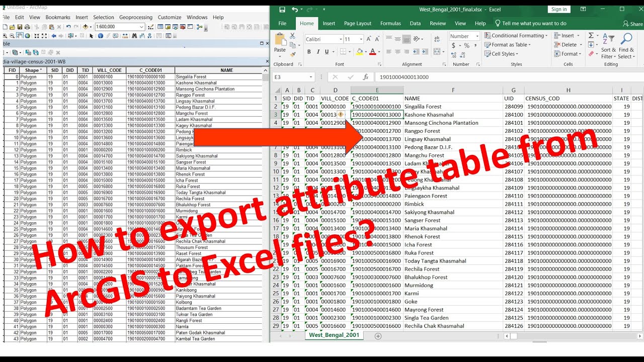Open Sort & Filter menu
644x362 pixels.
(608, 46)
